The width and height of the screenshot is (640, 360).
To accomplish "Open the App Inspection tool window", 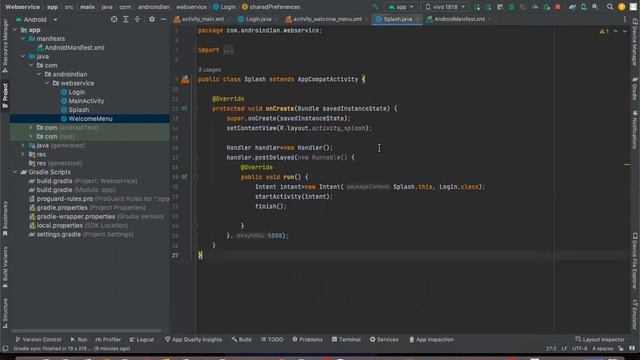I will pos(431,340).
